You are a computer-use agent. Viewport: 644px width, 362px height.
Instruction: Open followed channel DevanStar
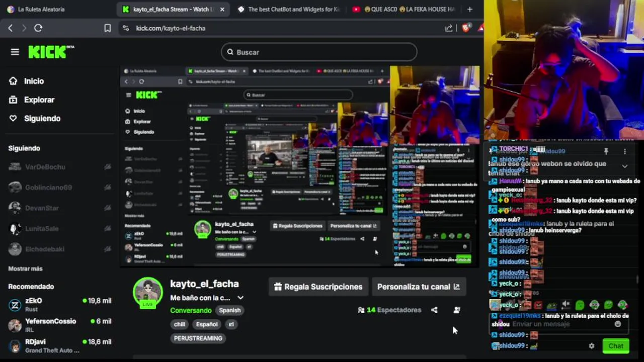[59, 208]
